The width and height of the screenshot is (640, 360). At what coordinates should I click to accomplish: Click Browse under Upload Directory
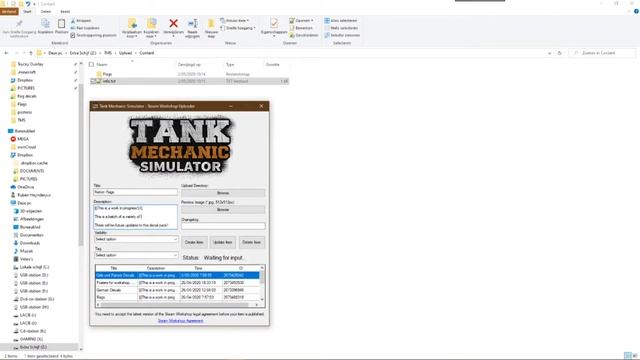pos(223,193)
